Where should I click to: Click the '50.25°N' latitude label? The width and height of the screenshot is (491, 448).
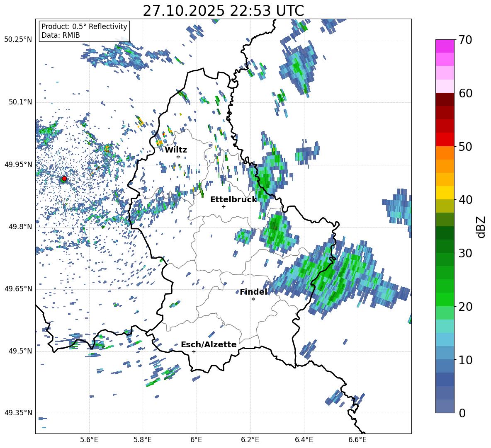point(18,40)
